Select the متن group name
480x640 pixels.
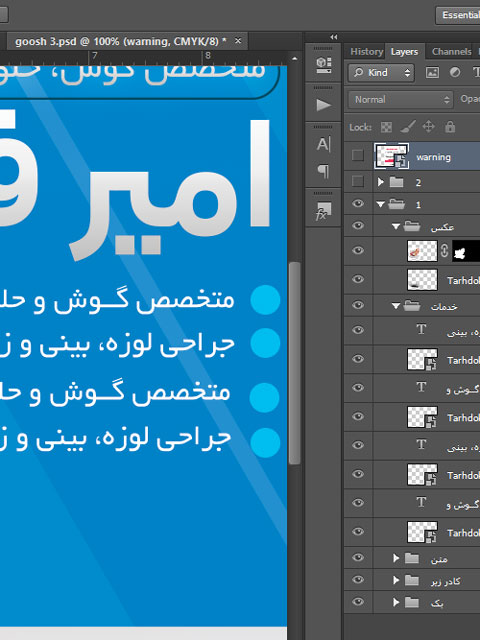coord(439,559)
